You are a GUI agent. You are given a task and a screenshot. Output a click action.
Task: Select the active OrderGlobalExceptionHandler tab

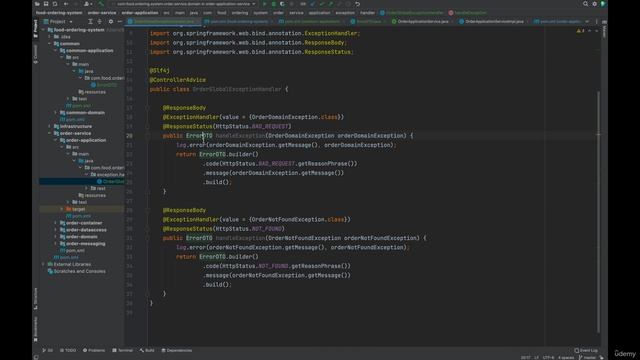pos(163,21)
